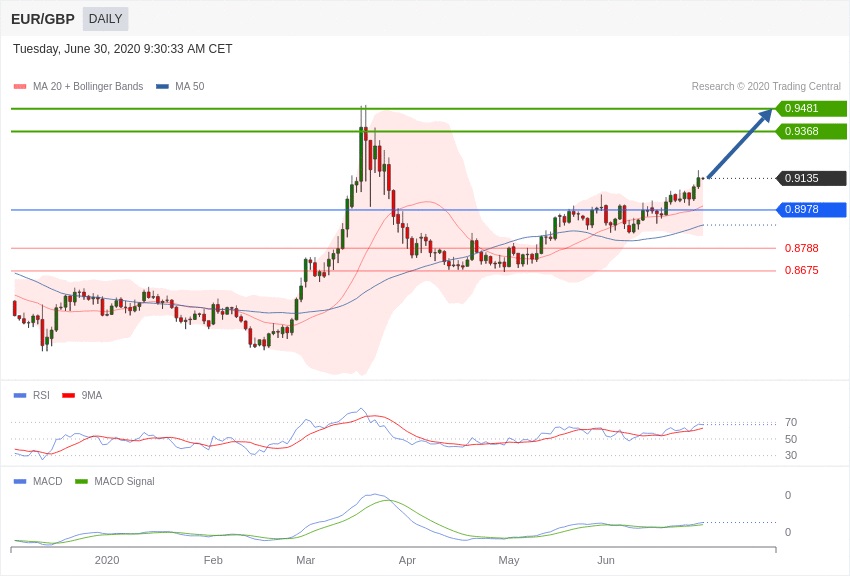Click the 0.8675 red support label
This screenshot has width=850, height=576.
coord(801,270)
